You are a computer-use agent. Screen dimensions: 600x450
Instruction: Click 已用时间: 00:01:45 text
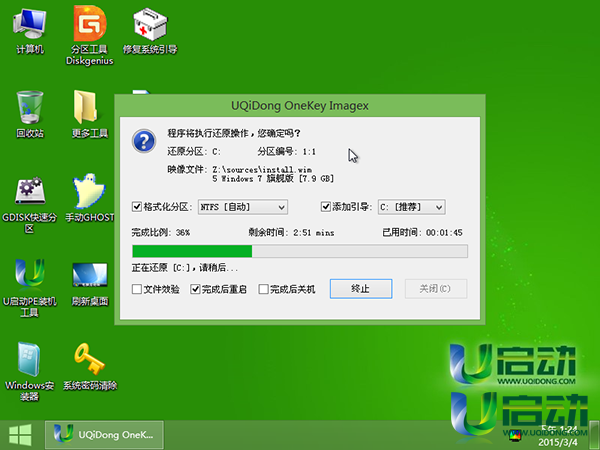tap(422, 232)
